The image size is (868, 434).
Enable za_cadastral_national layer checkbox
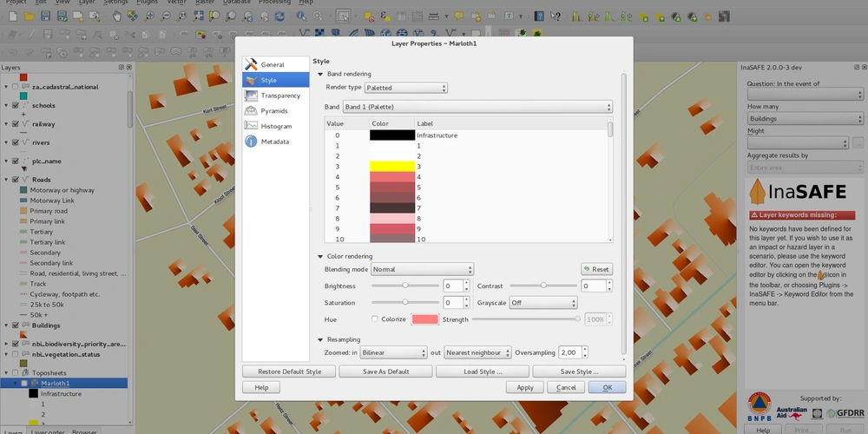[15, 87]
